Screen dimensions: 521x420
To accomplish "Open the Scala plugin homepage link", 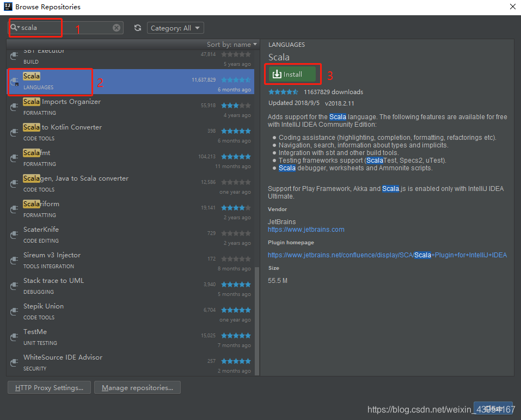I will [x=387, y=255].
